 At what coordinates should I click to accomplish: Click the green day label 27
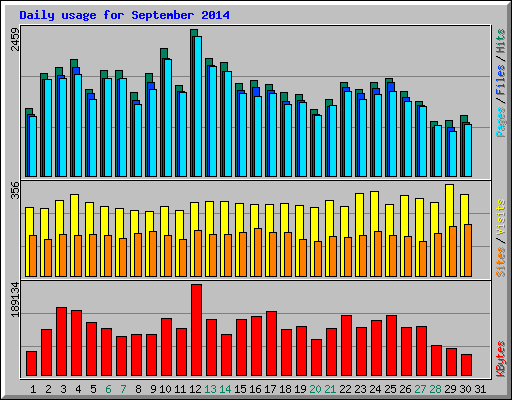[420, 389]
